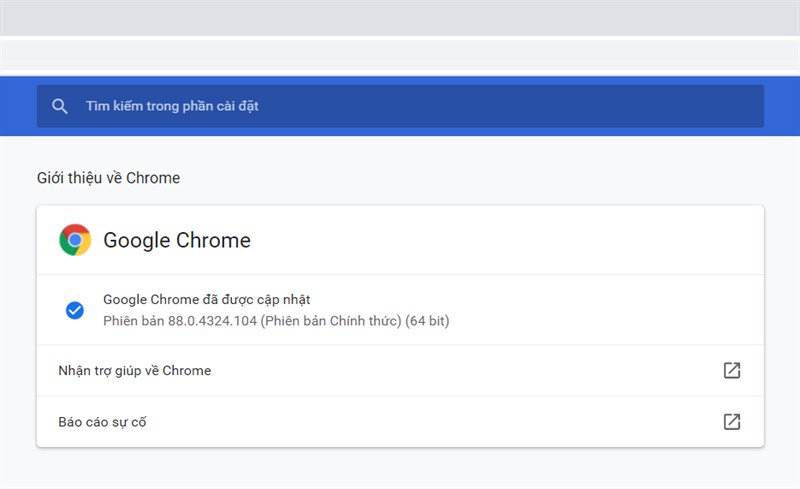Image resolution: width=800 pixels, height=489 pixels.
Task: Click the blue update checkmark icon
Action: 75,310
